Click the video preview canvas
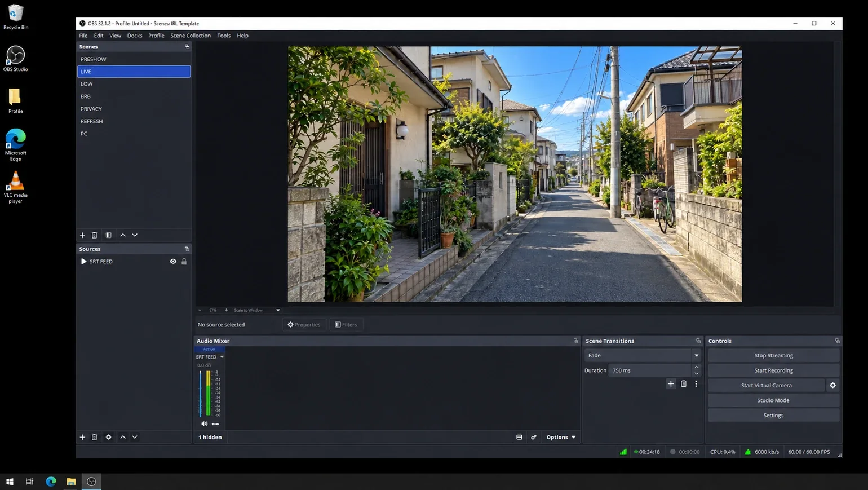This screenshot has height=490, width=868. [x=515, y=174]
